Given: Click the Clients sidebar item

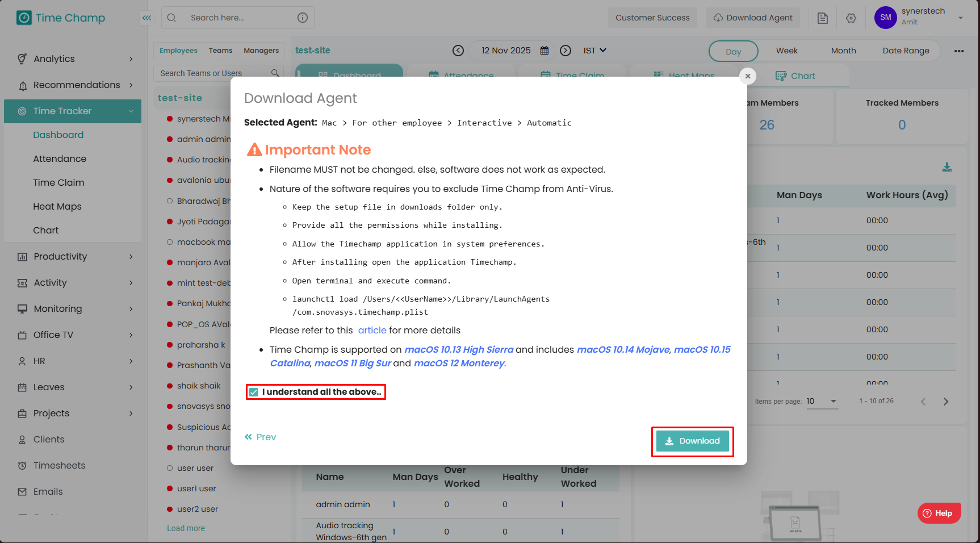Looking at the screenshot, I should [x=49, y=440].
